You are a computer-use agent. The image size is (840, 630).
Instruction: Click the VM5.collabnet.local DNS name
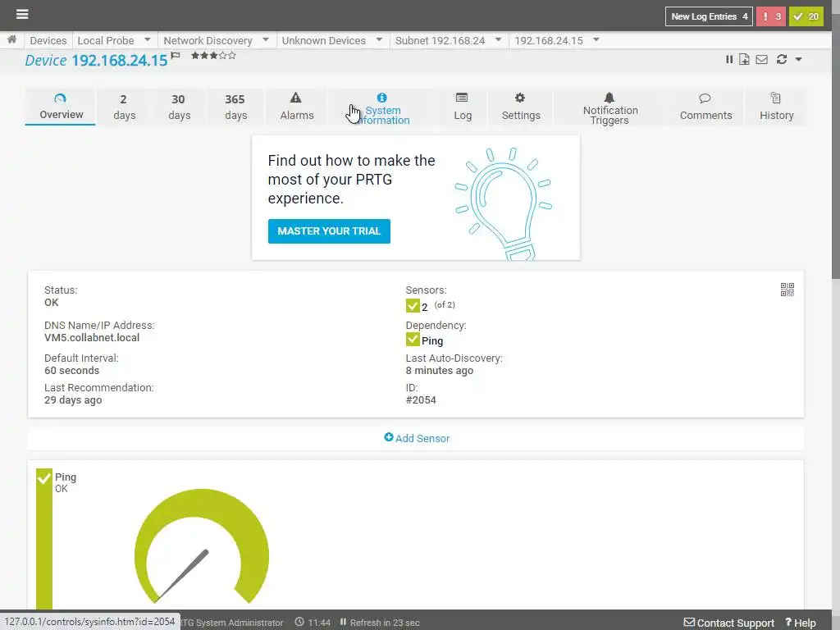tap(92, 337)
